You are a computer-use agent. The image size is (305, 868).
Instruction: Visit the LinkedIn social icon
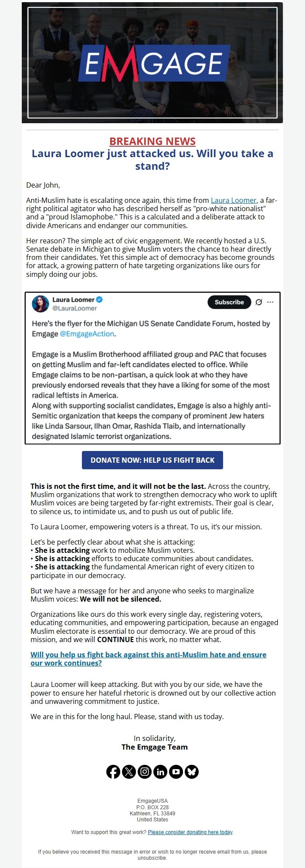pos(160,772)
